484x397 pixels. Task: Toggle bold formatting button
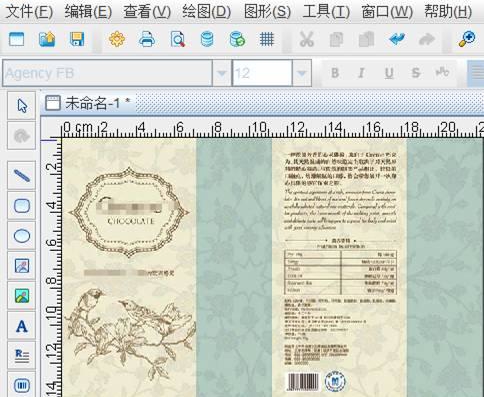335,73
